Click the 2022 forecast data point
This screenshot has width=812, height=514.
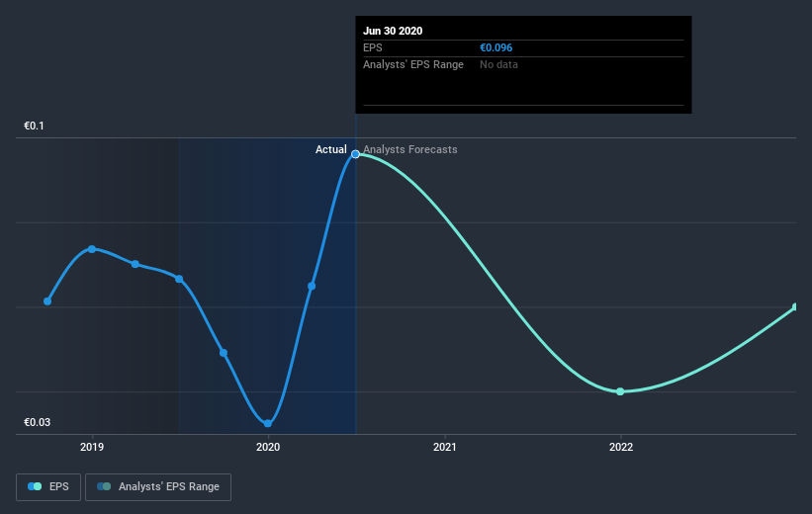[x=620, y=391]
